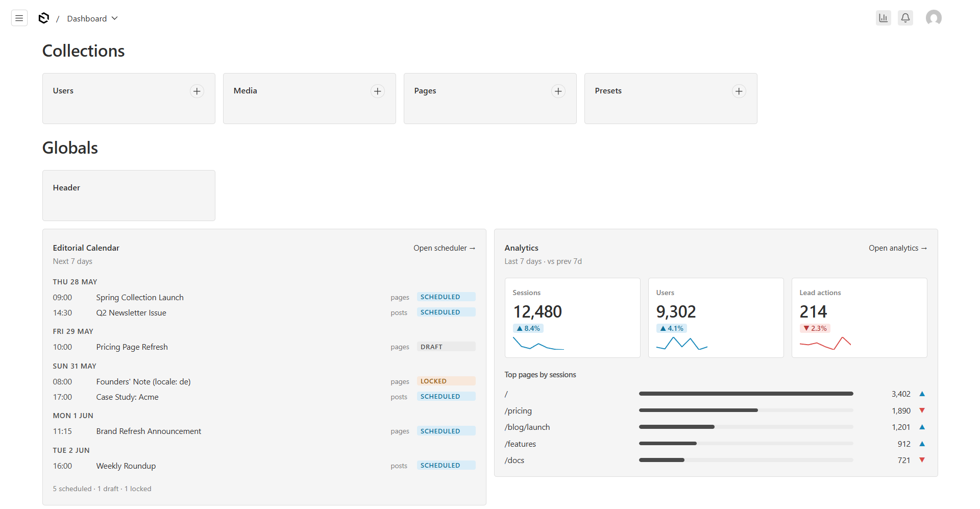
Task: Click the SUN 31 MAY date heading
Action: coord(75,366)
